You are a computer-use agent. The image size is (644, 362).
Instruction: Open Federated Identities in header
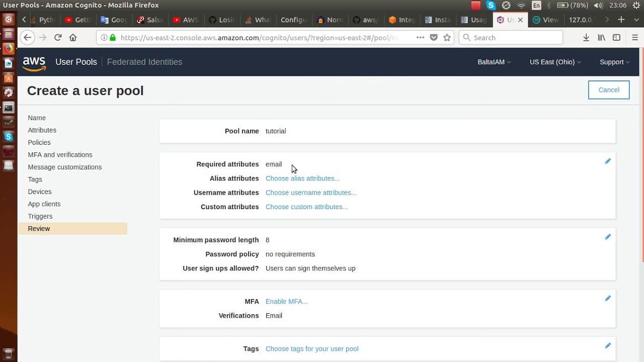[x=144, y=62]
